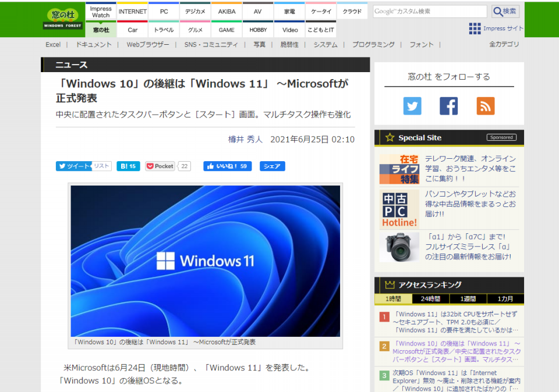Open the 窓の杜 Windows Forest logo
The width and height of the screenshot is (559, 392).
(63, 19)
